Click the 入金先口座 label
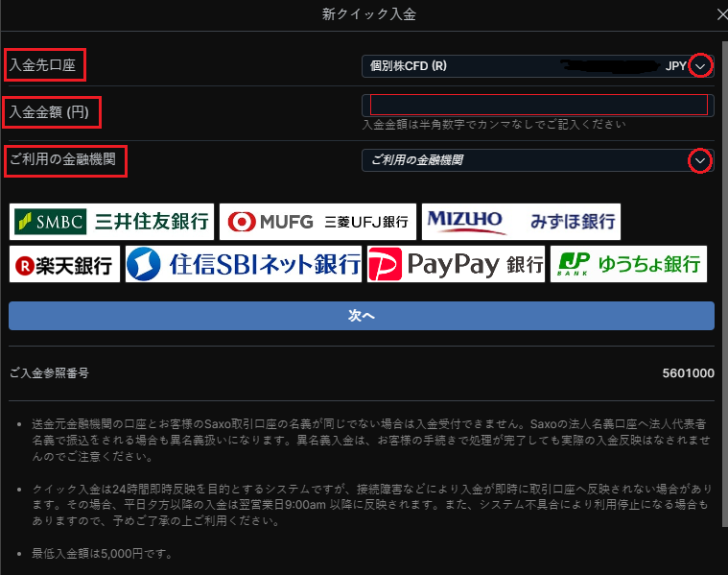 click(x=42, y=65)
